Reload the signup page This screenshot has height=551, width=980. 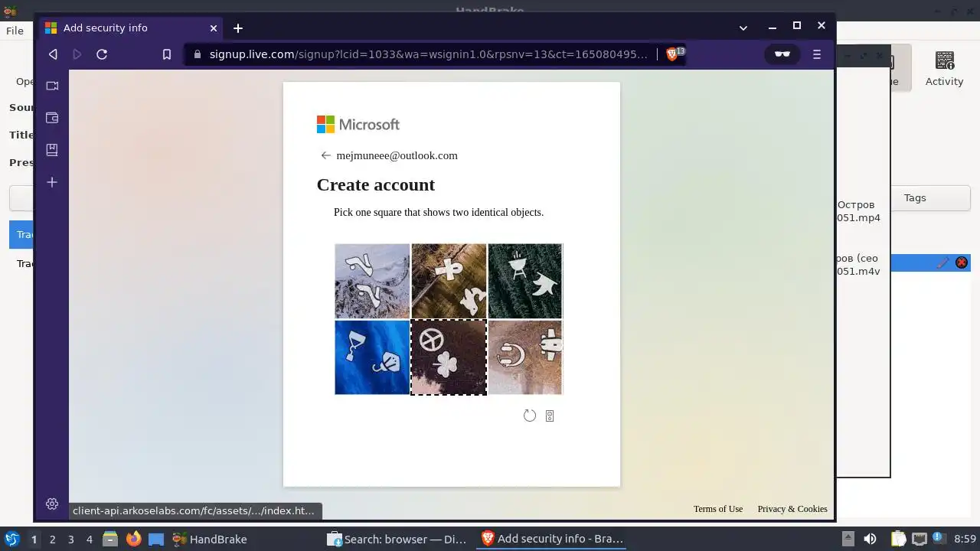click(x=102, y=54)
